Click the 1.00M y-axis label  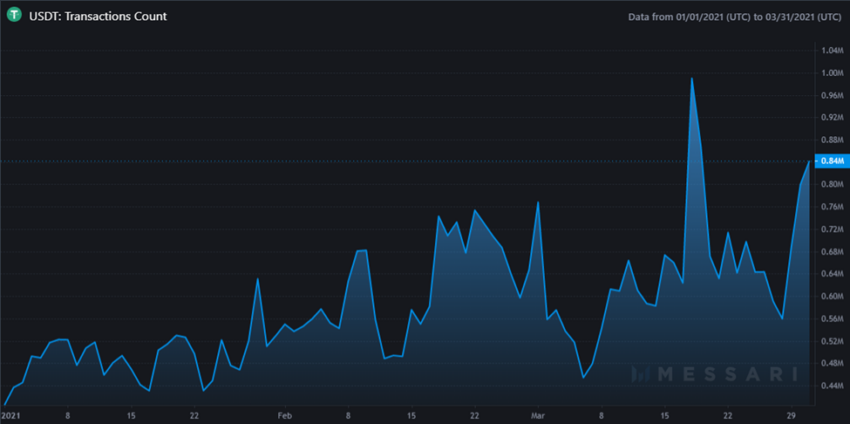pyautogui.click(x=832, y=73)
